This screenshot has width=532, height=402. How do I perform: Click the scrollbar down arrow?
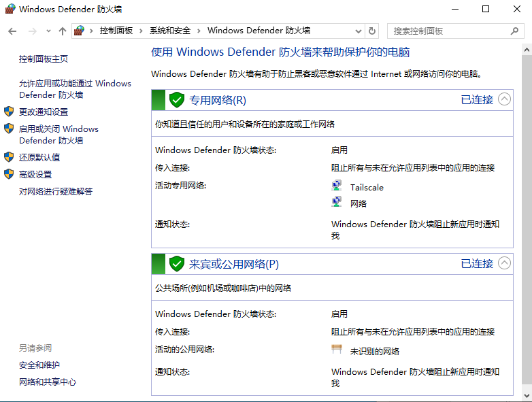click(x=527, y=396)
